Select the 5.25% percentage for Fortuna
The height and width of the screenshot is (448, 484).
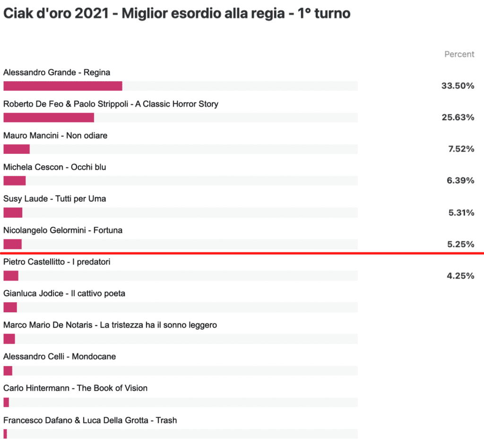pos(461,245)
